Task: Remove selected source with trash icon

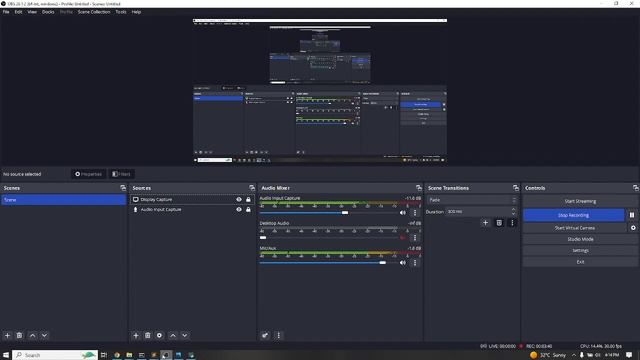Action: click(x=148, y=336)
